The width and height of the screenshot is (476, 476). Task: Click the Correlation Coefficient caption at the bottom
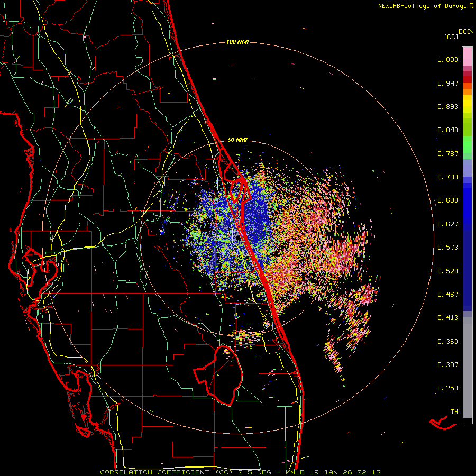click(x=240, y=472)
